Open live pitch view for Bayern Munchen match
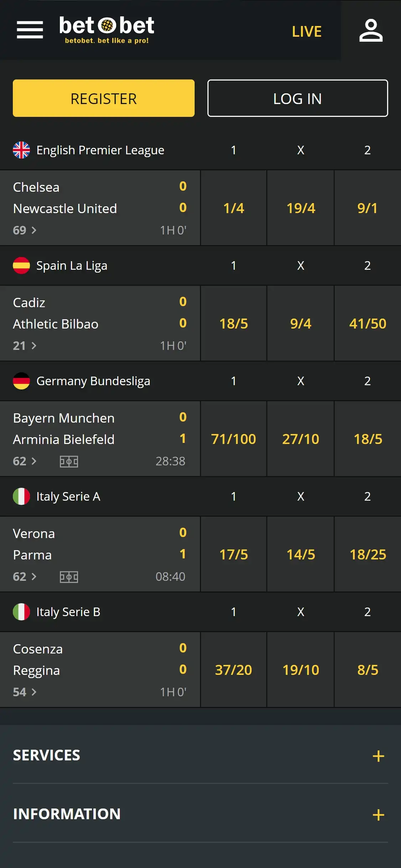This screenshot has height=868, width=401. (69, 461)
